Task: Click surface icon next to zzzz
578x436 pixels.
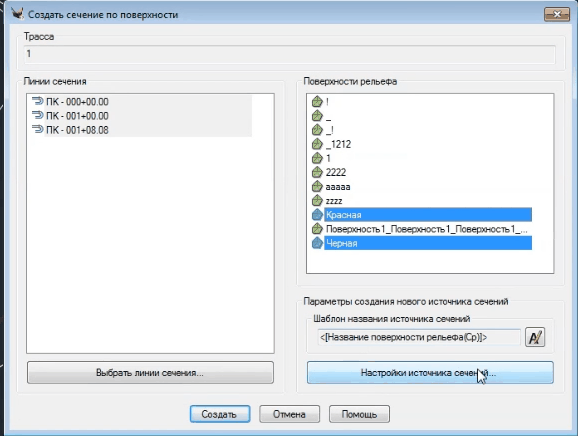Action: 317,200
